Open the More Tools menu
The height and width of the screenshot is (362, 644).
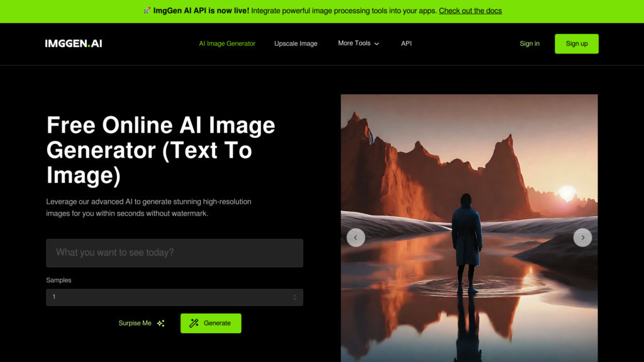point(354,43)
